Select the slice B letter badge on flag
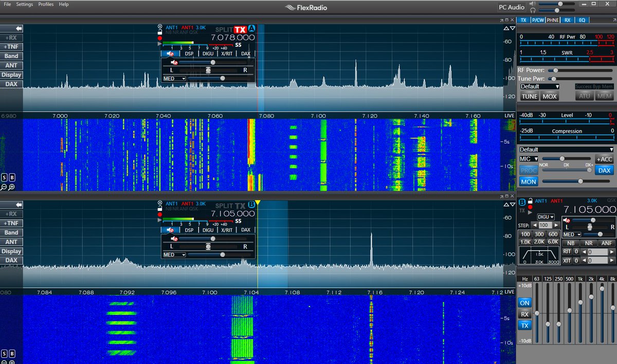Image resolution: width=617 pixels, height=364 pixels. tap(251, 204)
